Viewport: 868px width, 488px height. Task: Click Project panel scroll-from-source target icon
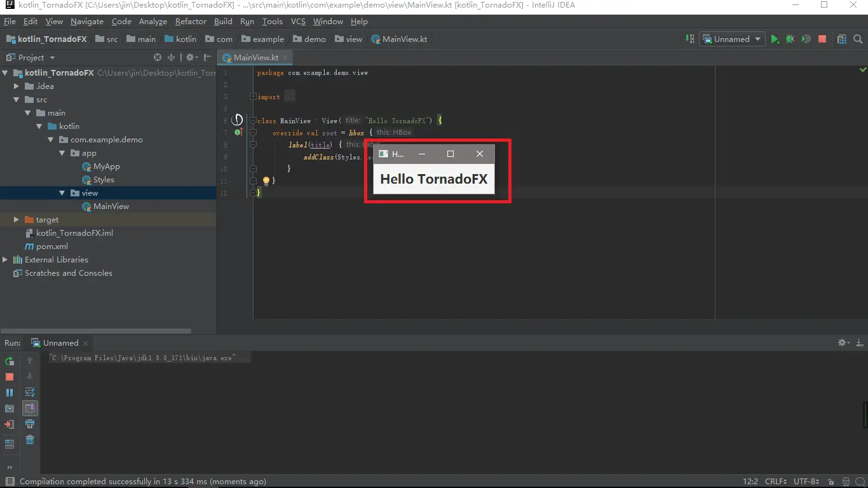point(158,57)
